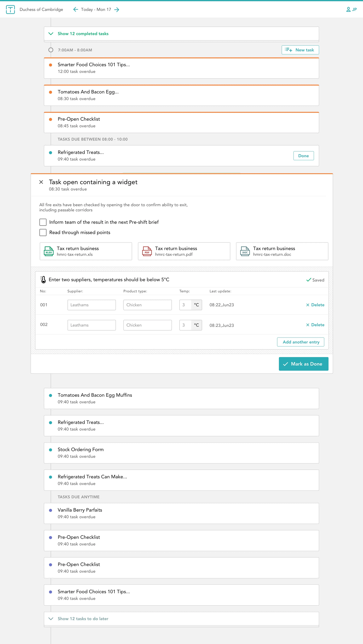Screen dimensions: 363x644
Task: Tick Read through missed points checkbox
Action: 43,232
